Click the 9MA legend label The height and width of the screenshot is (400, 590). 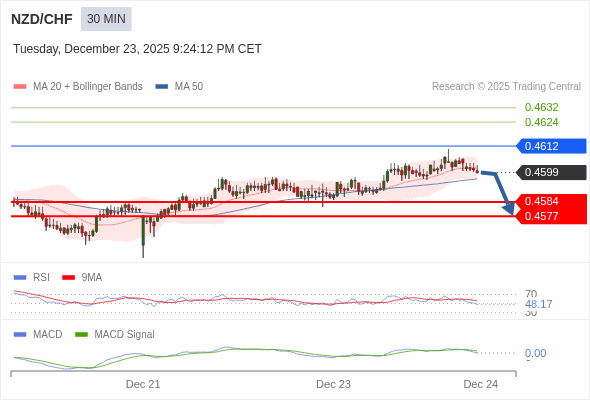click(x=92, y=278)
